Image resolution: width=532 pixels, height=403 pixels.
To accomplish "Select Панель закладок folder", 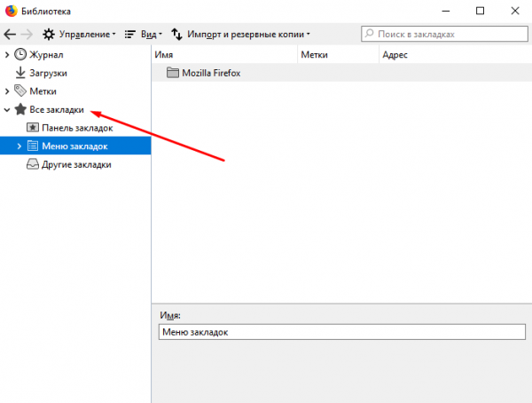I will (x=77, y=128).
